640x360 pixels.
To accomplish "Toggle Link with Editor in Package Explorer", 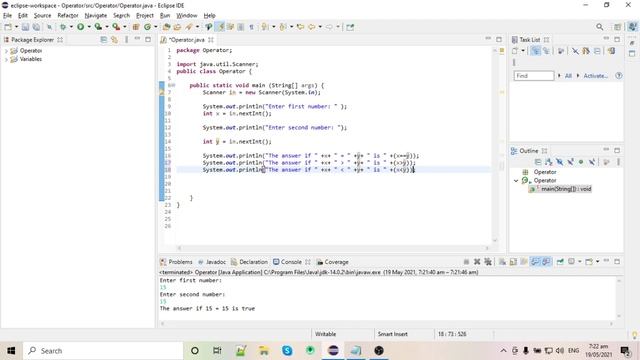I will click(x=114, y=40).
